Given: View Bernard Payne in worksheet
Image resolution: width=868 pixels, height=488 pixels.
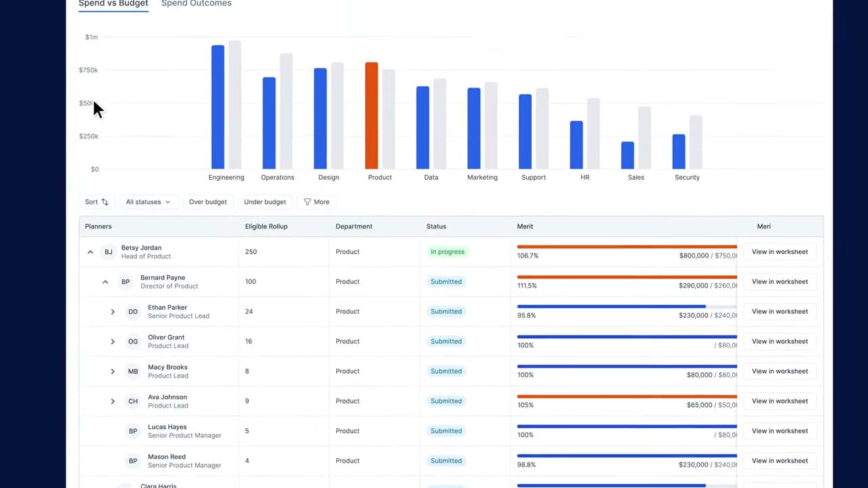Looking at the screenshot, I should click(x=780, y=282).
